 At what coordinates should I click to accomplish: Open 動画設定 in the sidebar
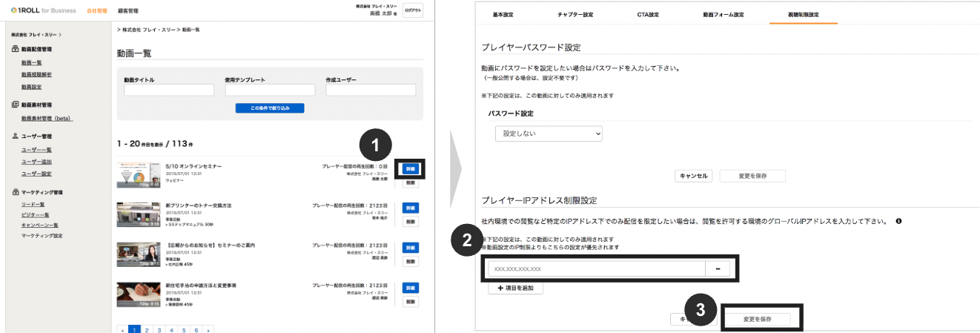click(x=31, y=87)
